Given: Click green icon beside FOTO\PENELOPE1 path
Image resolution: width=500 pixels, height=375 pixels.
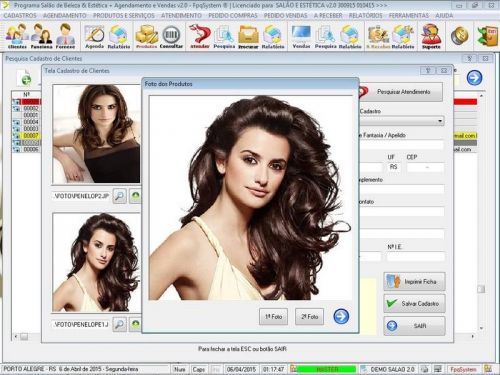Looking at the screenshot, I should coord(135,324).
